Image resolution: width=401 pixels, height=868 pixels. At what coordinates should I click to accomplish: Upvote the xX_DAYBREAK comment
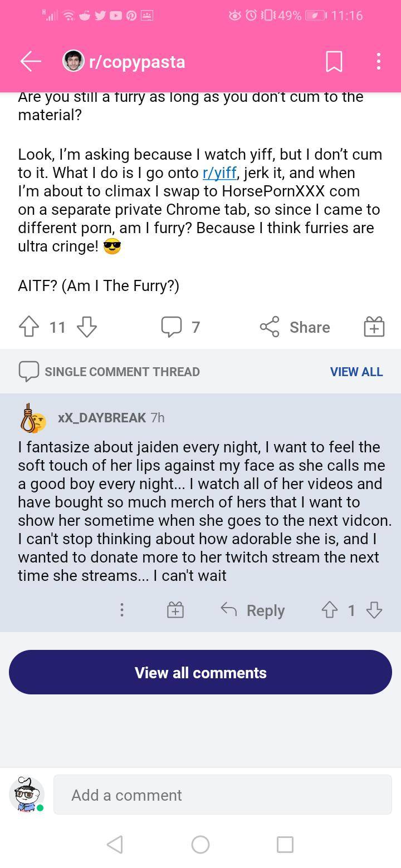pos(329,610)
